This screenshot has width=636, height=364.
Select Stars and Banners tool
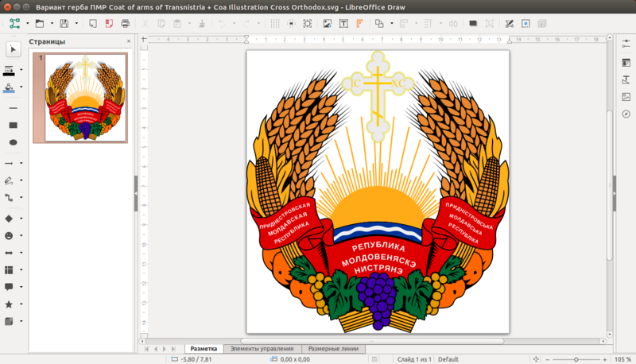(x=9, y=304)
